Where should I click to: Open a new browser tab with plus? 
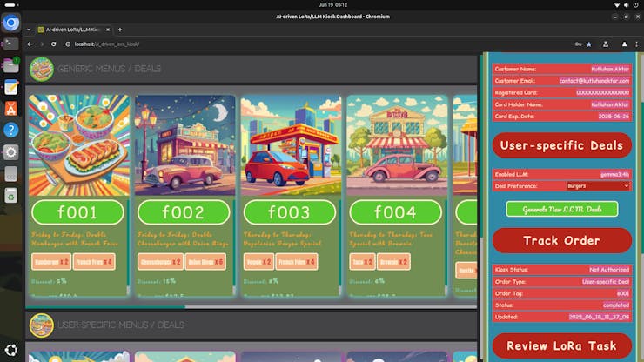click(120, 30)
